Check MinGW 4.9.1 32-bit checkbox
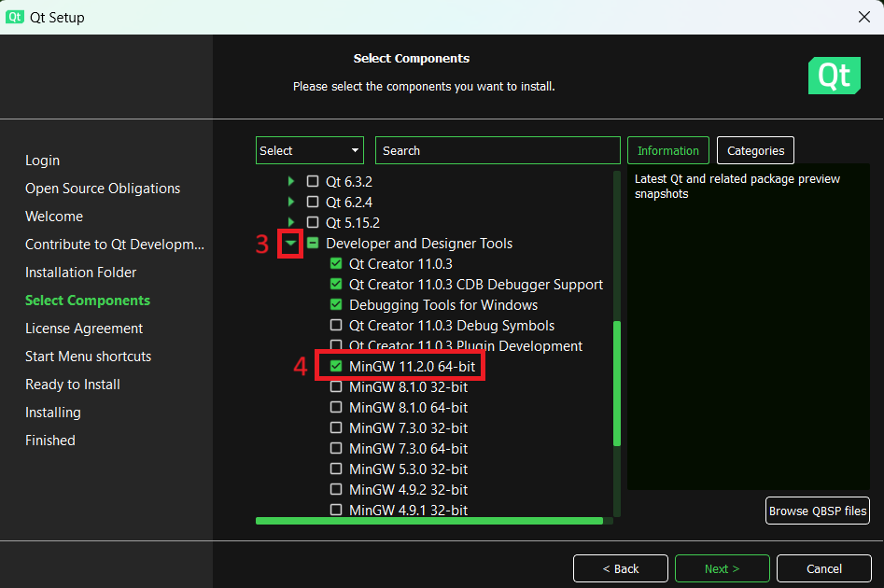 [336, 510]
